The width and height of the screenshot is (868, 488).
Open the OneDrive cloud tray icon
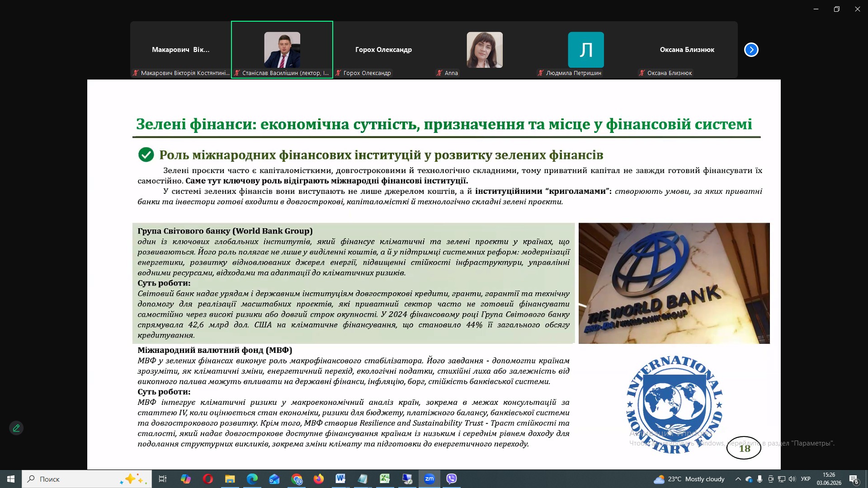pyautogui.click(x=749, y=479)
